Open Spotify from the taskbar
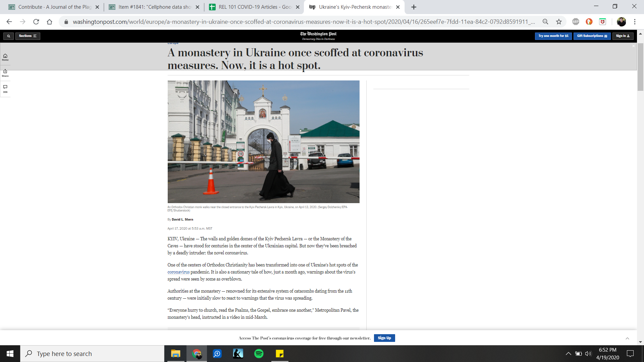644x362 pixels. [259, 354]
